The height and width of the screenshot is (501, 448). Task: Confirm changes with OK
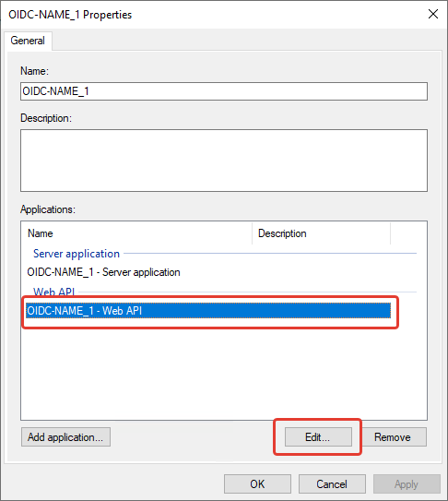(257, 484)
